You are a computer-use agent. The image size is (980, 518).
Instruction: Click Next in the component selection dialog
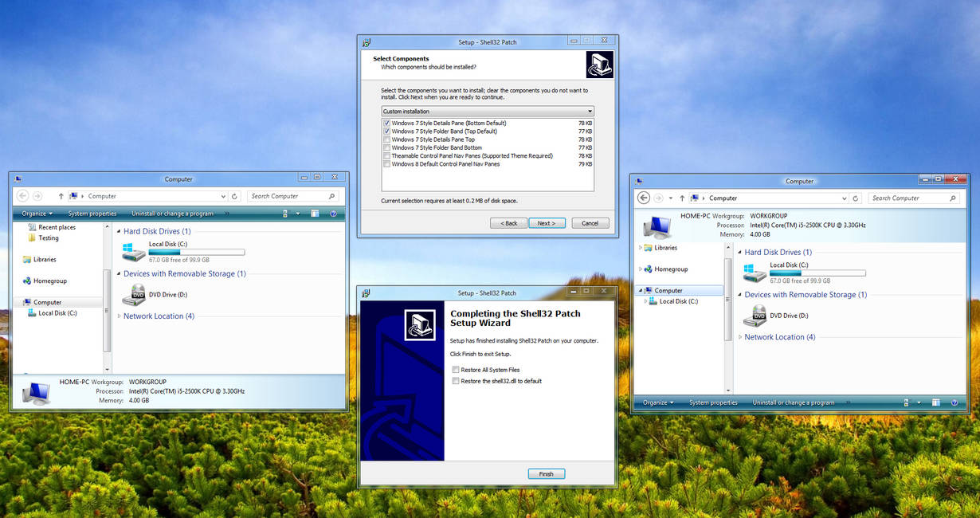(x=547, y=222)
